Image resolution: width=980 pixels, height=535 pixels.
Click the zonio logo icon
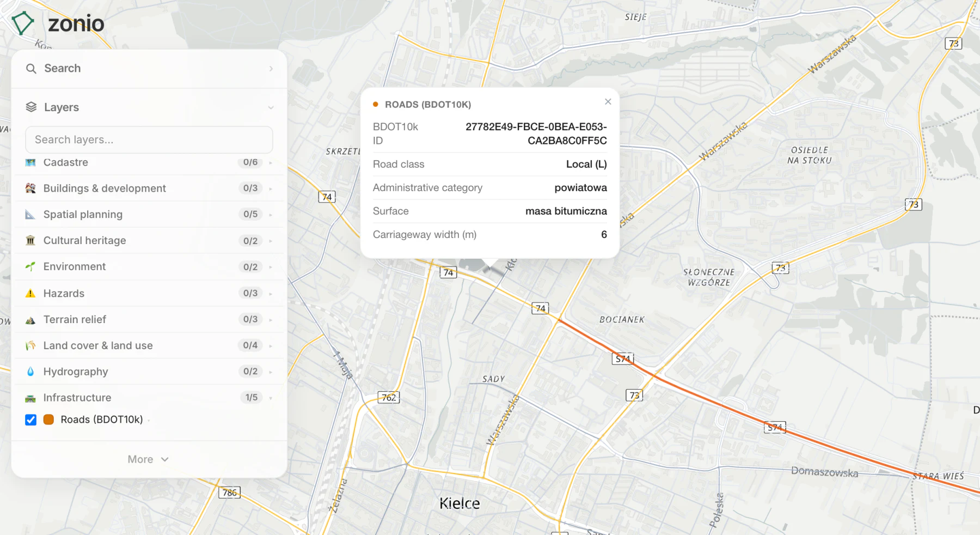23,23
